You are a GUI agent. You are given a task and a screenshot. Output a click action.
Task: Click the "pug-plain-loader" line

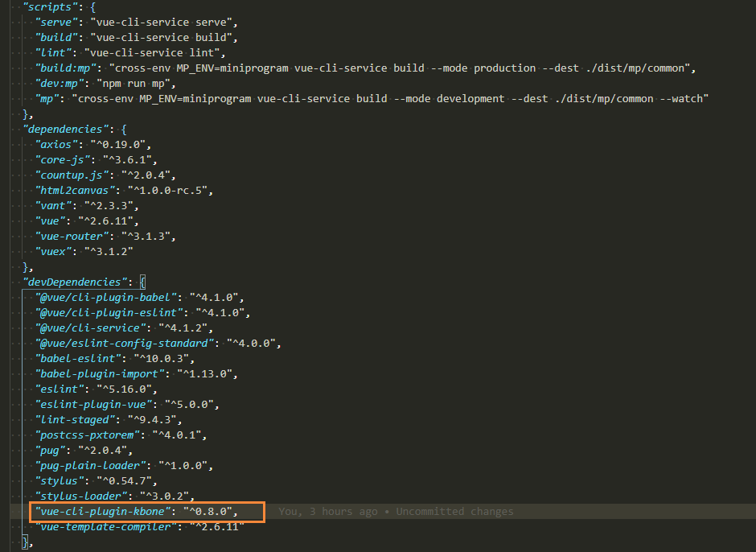click(x=124, y=466)
